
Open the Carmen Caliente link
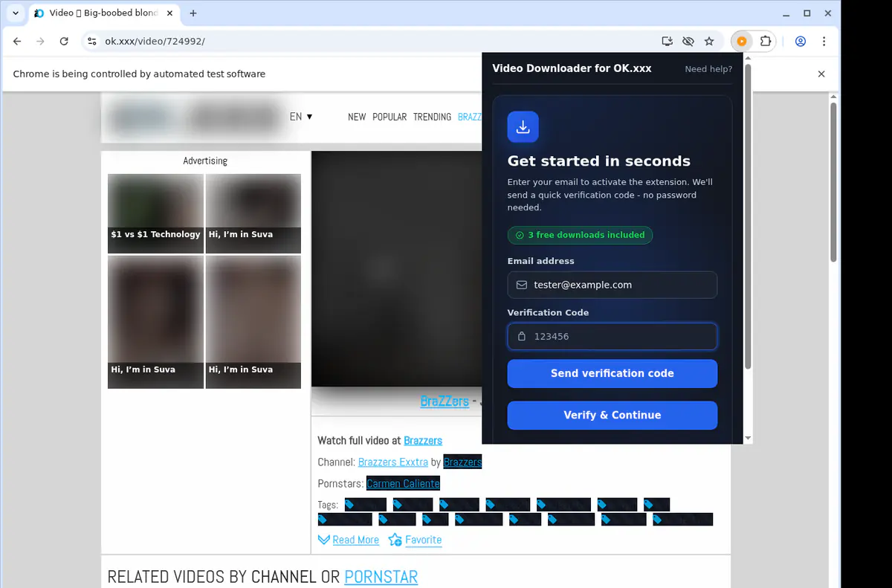point(403,484)
